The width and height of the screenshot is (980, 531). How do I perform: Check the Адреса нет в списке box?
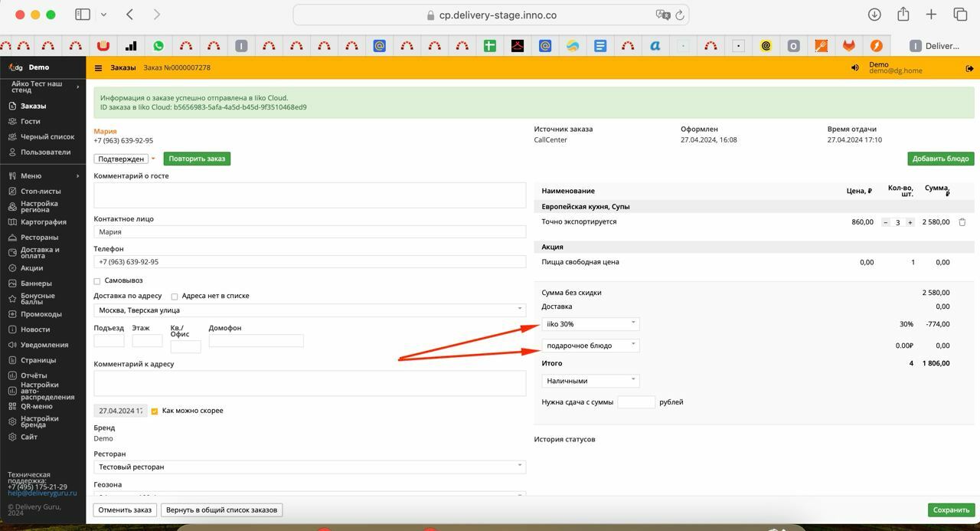[175, 297]
